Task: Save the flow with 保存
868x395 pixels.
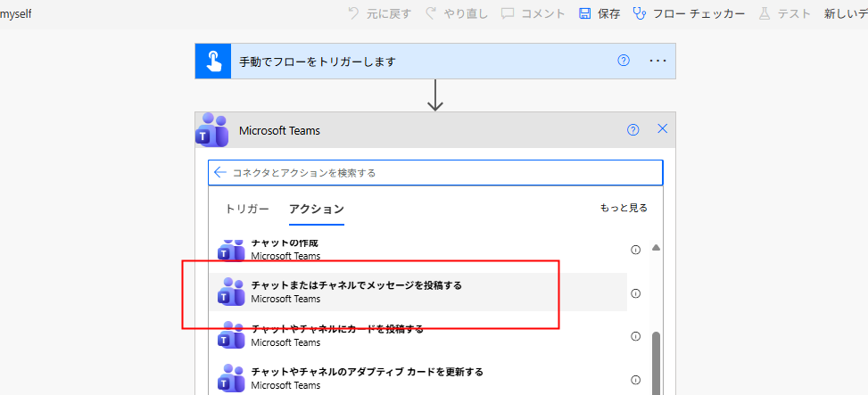Action: pos(599,14)
